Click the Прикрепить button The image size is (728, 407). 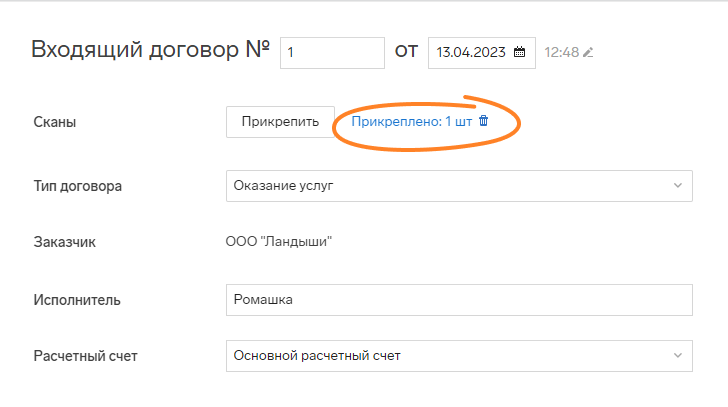coord(280,122)
